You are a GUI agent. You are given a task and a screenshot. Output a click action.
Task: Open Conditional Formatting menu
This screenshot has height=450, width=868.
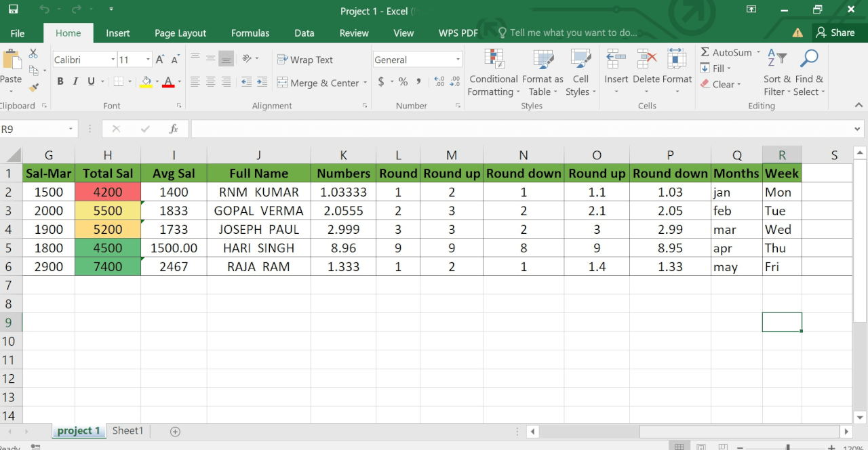tap(494, 73)
